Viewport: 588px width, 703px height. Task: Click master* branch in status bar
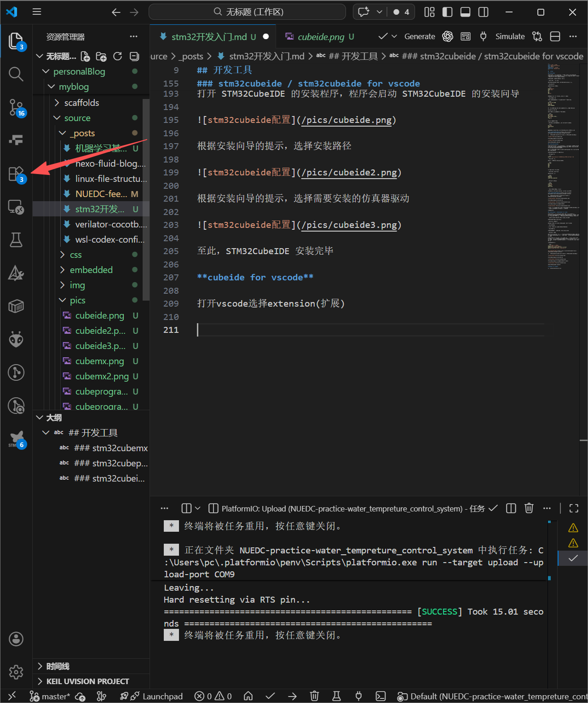[x=50, y=696]
